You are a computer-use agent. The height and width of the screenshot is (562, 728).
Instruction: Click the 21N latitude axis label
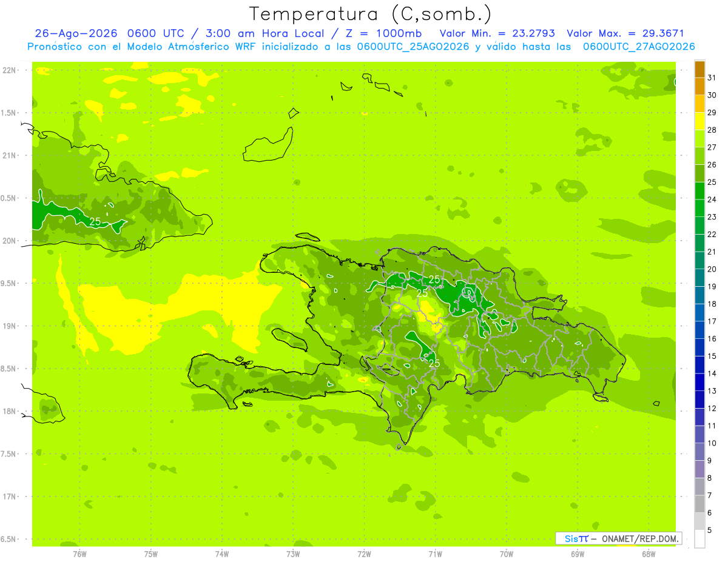pyautogui.click(x=10, y=155)
